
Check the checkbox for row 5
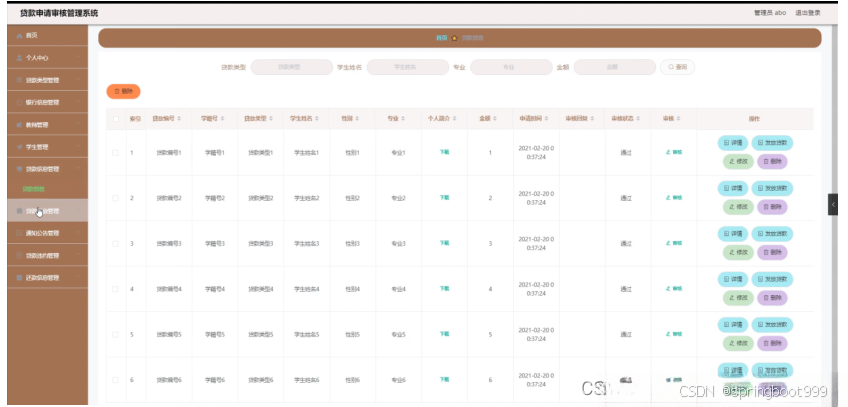[115, 335]
